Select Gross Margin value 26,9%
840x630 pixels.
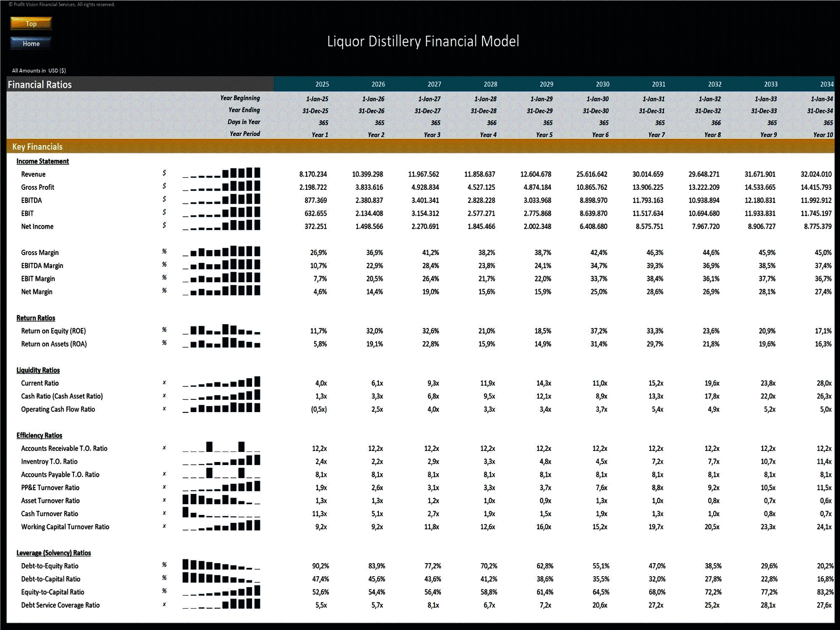pos(318,252)
